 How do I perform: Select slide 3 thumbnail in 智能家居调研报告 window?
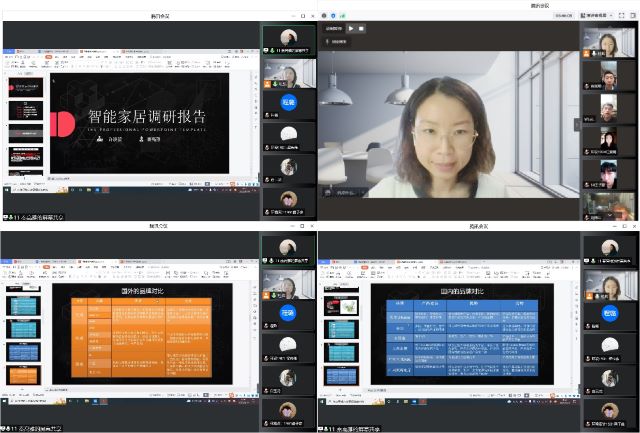26,133
